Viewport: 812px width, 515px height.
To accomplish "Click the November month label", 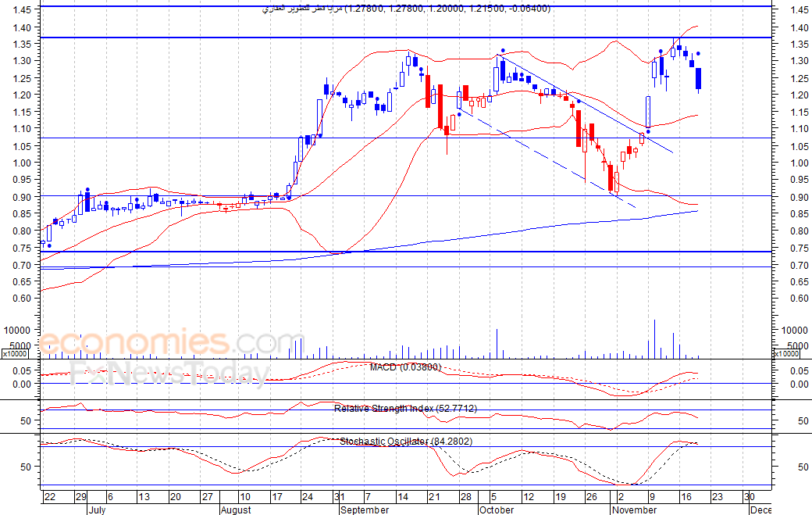I will (634, 510).
